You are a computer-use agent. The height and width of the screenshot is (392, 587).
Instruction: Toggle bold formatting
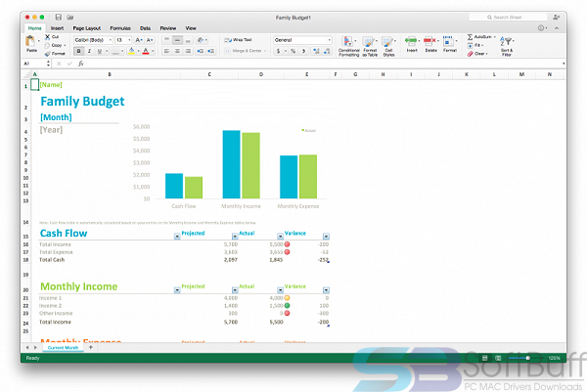[x=78, y=51]
